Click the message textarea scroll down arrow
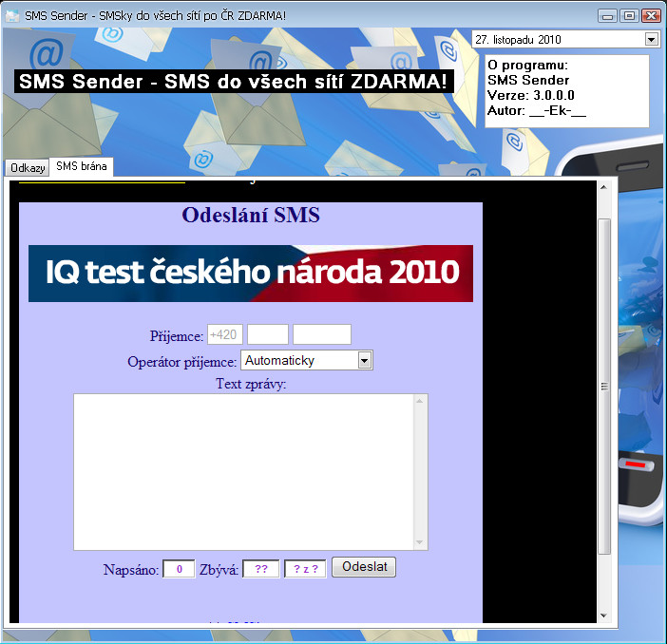Viewport: 667px width, 644px height. tap(419, 542)
